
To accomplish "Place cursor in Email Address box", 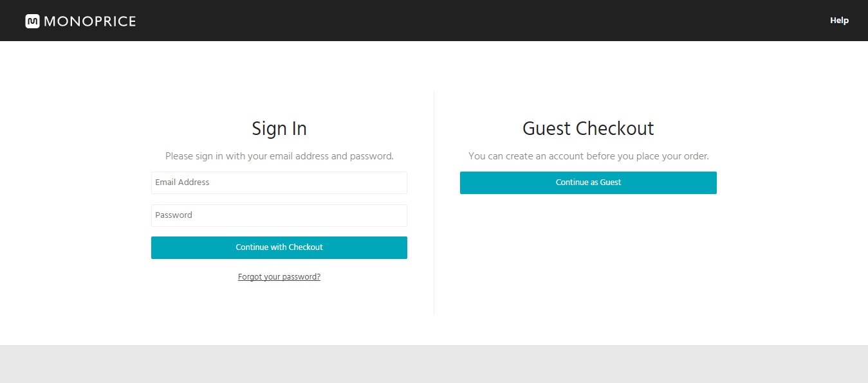I will 279,183.
